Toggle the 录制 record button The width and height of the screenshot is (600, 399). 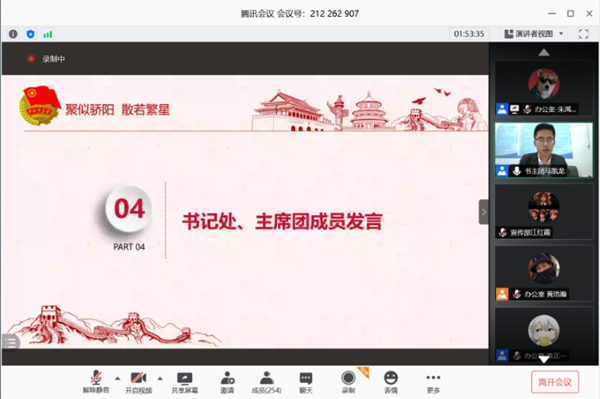tap(348, 382)
